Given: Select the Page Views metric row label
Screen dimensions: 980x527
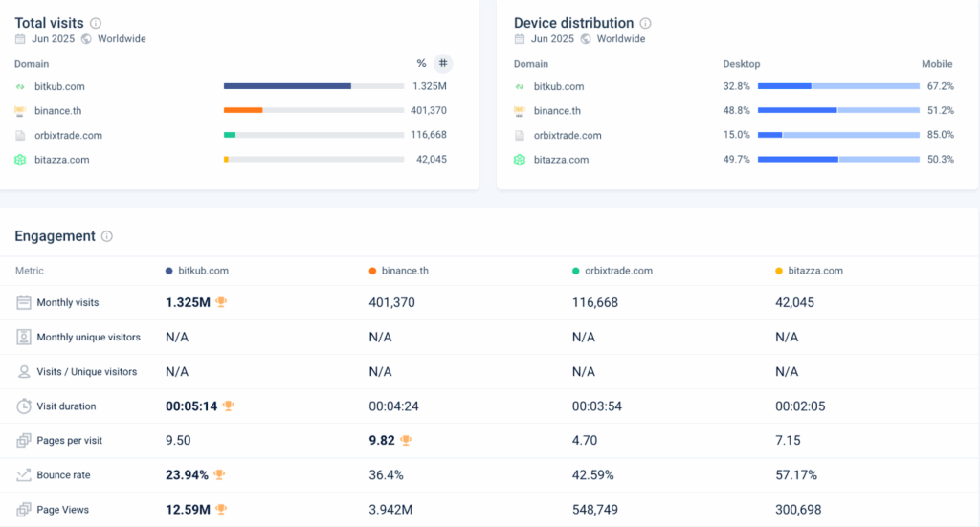Looking at the screenshot, I should (62, 510).
